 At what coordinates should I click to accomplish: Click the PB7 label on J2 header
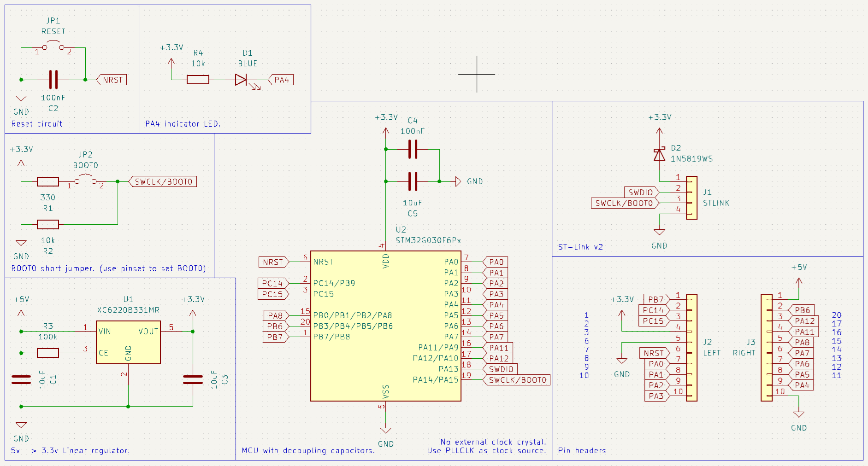[x=657, y=299]
